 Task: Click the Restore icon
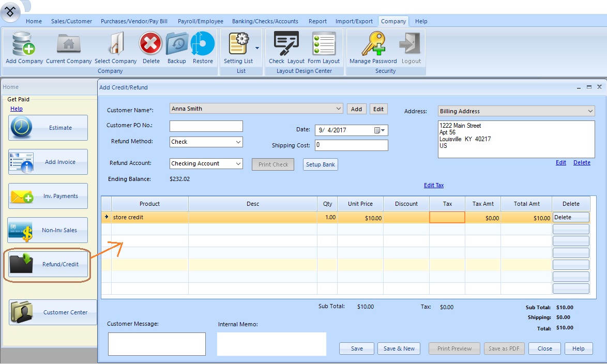[x=203, y=48]
